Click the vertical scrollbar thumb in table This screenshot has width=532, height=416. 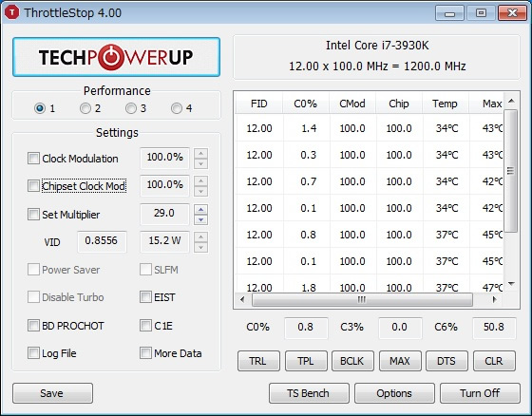pyautogui.click(x=511, y=171)
